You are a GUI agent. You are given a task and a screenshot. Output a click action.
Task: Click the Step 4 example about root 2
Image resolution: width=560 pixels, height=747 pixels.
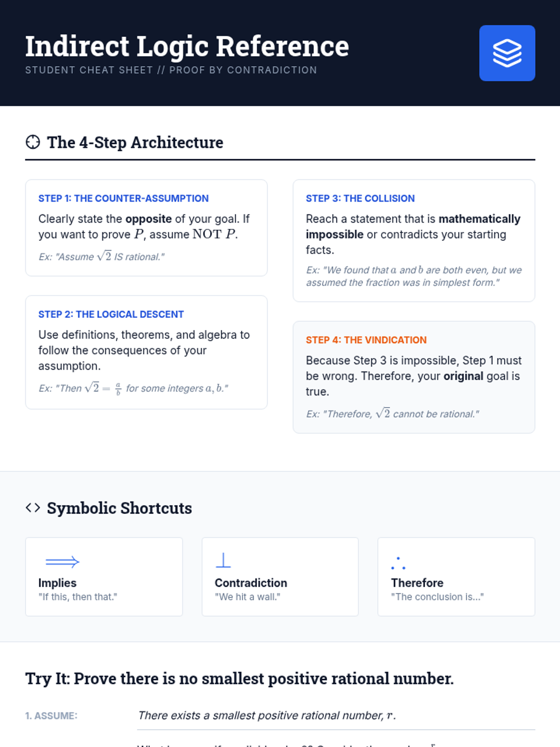click(392, 414)
